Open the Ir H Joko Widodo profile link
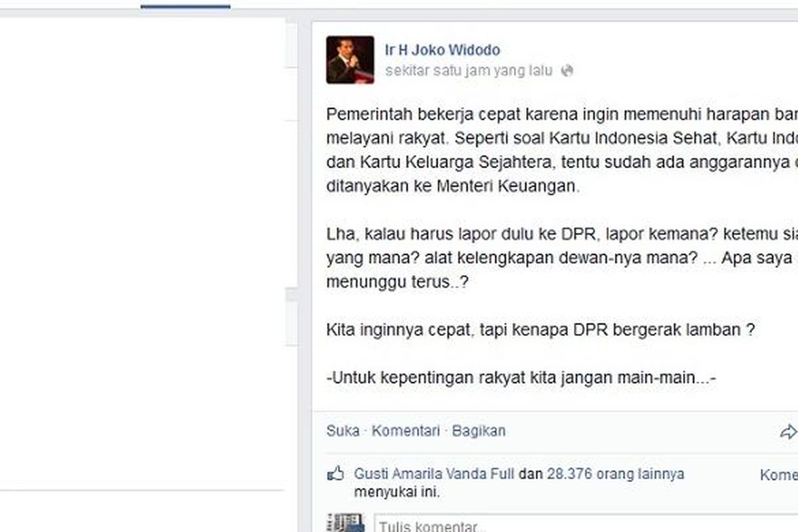The width and height of the screenshot is (798, 532). click(443, 50)
